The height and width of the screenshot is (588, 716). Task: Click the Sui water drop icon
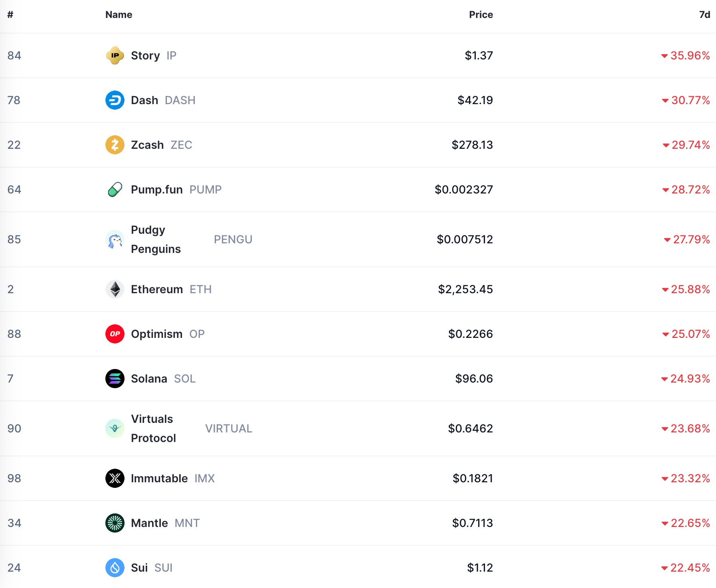click(x=115, y=568)
